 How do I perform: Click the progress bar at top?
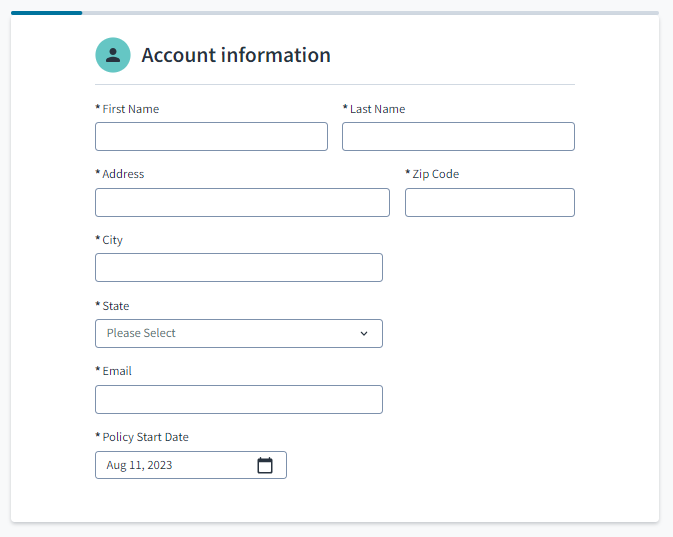point(335,13)
